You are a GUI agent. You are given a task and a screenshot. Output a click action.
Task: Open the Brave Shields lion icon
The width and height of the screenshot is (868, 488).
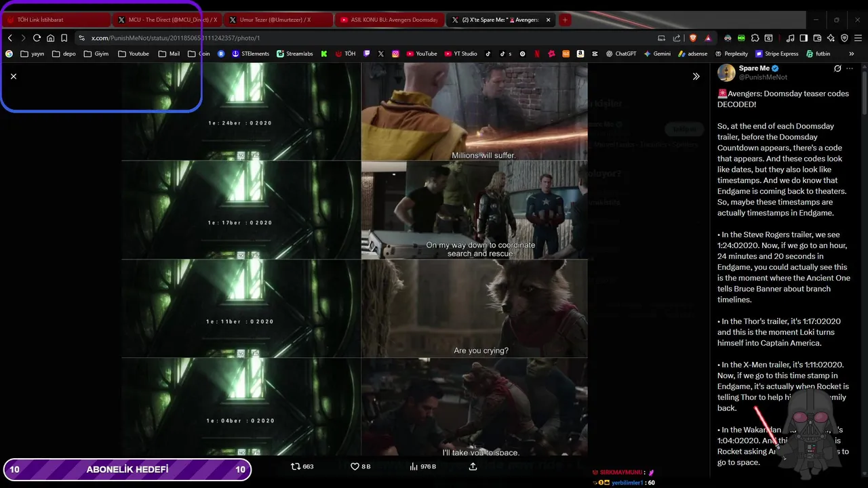[x=693, y=38]
